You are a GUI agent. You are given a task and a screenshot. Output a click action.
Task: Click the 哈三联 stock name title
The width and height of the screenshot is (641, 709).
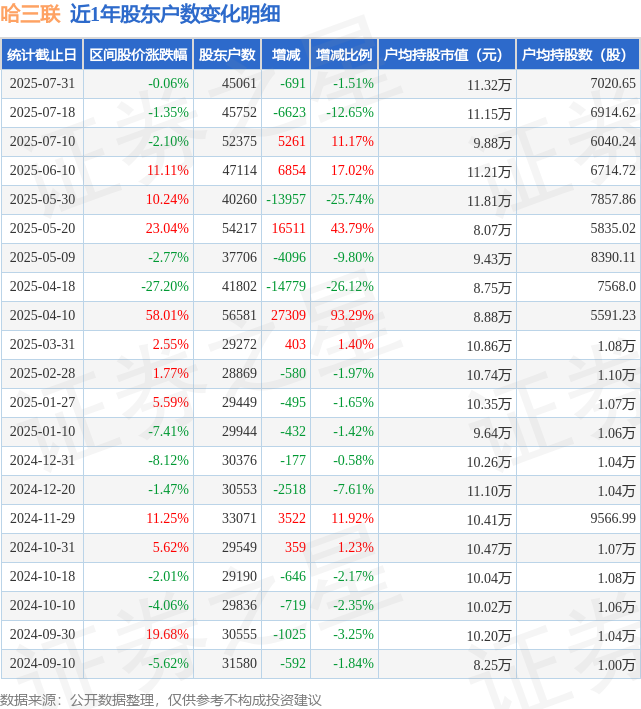tap(30, 14)
